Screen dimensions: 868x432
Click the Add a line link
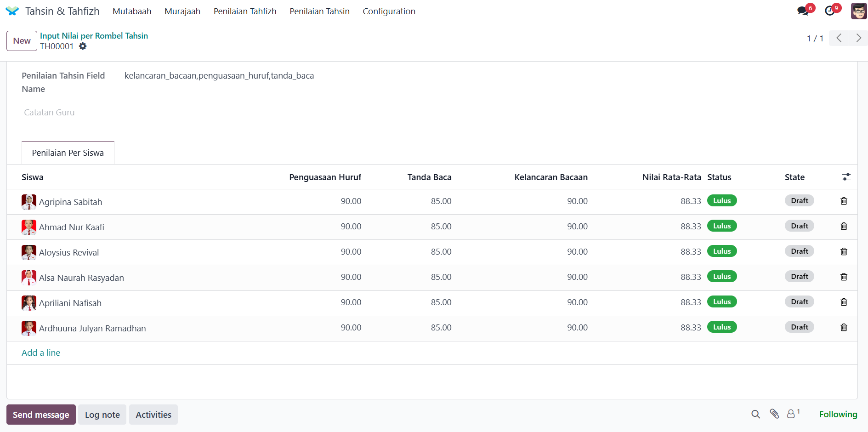[x=41, y=353]
